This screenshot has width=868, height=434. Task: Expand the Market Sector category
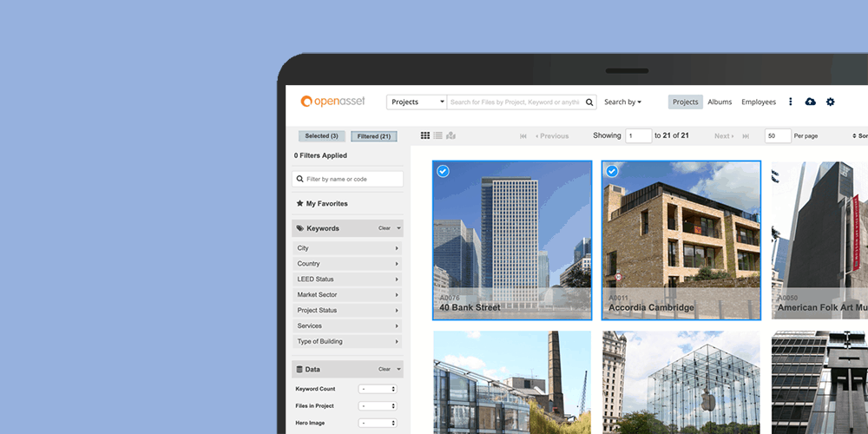click(348, 294)
